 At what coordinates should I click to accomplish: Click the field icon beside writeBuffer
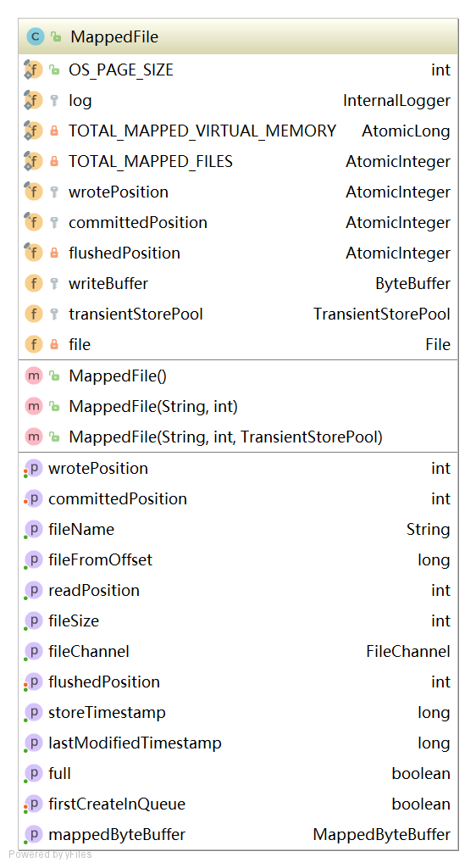point(34,283)
